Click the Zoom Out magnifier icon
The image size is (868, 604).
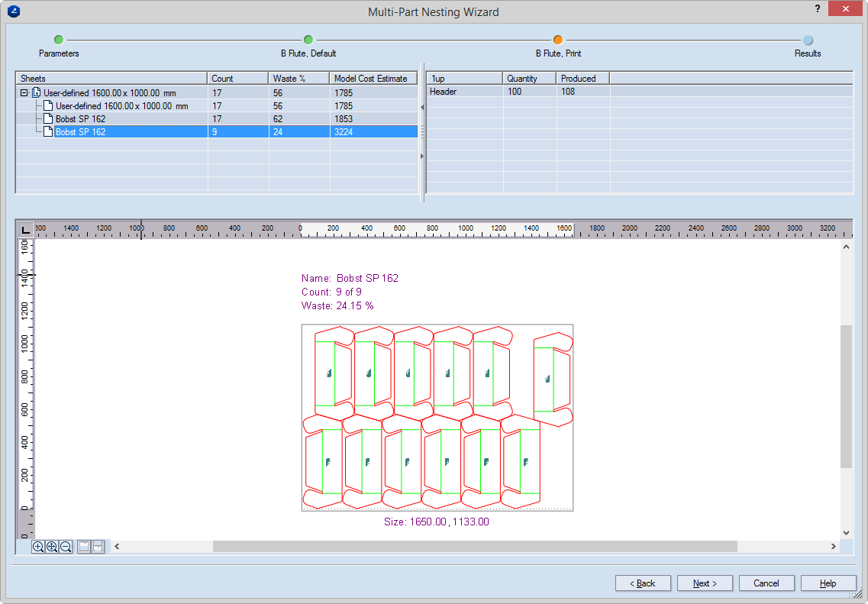click(66, 547)
